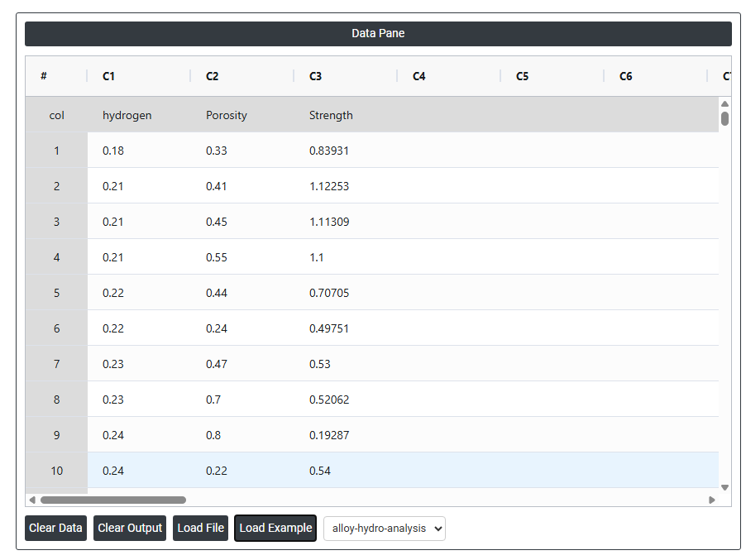The width and height of the screenshot is (746, 560).
Task: Open the alloy-hydro-analysis example dropdown
Action: coord(384,528)
